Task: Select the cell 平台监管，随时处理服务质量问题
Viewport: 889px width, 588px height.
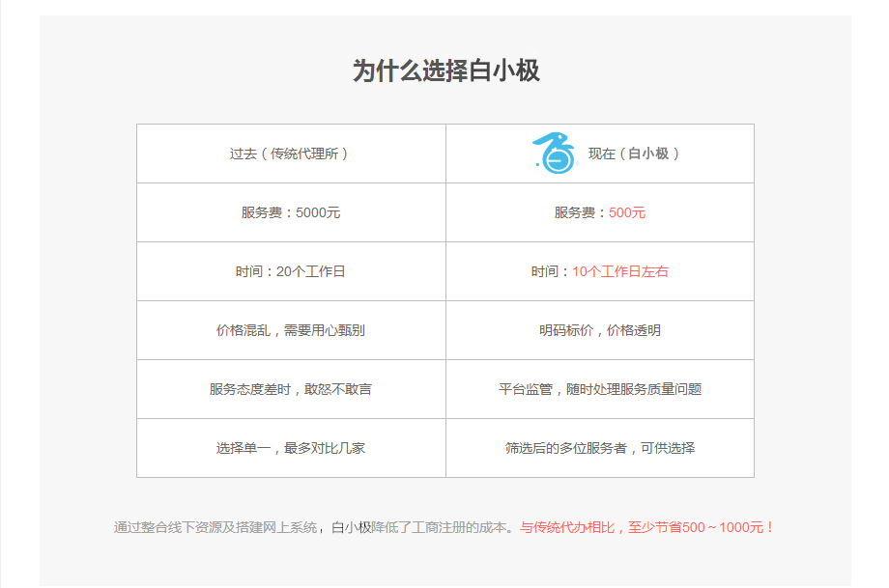Action: 600,389
